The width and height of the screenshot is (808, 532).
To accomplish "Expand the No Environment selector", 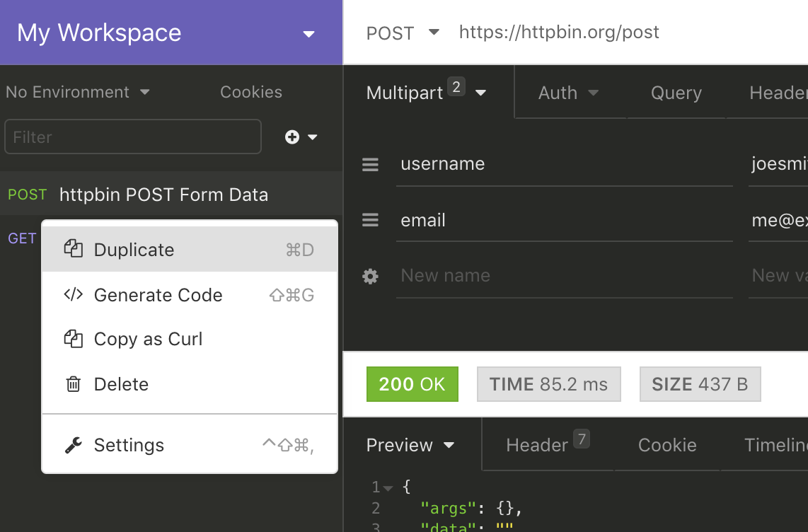I will (77, 92).
